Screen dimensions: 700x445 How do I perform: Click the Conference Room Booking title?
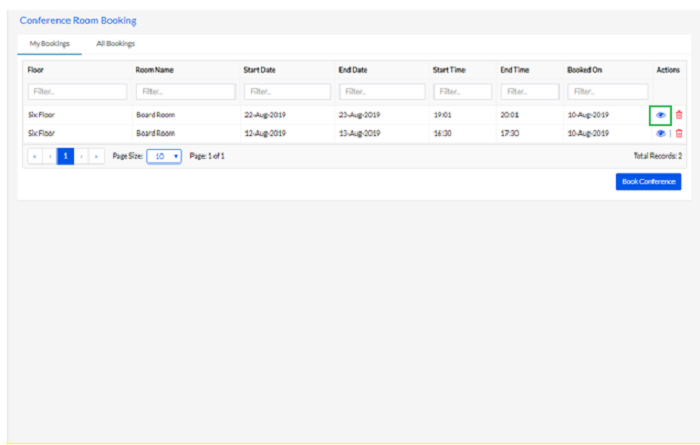[78, 21]
